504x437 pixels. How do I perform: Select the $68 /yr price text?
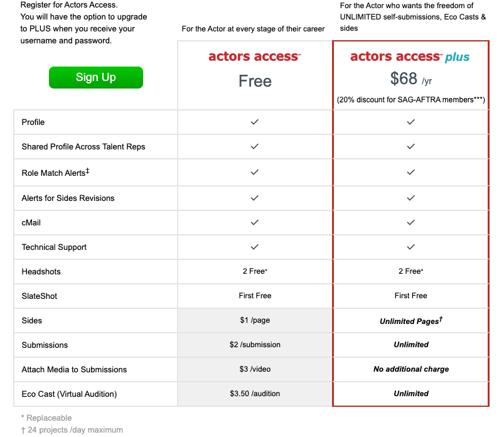pyautogui.click(x=410, y=78)
